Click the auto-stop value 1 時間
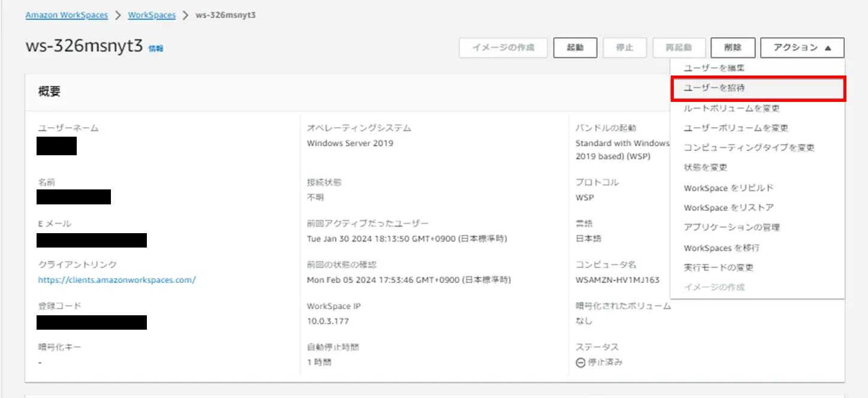This screenshot has width=868, height=398. [x=319, y=362]
